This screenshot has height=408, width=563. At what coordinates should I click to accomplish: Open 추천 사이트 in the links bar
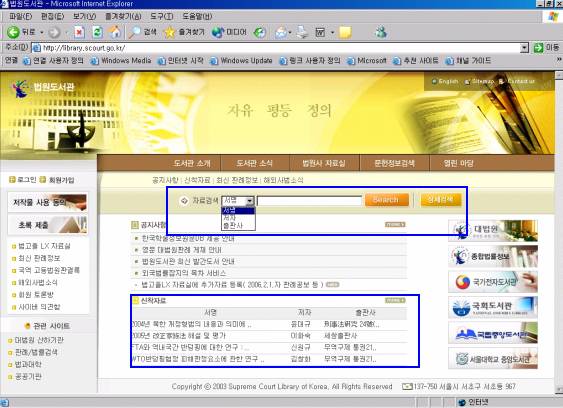tap(415, 61)
